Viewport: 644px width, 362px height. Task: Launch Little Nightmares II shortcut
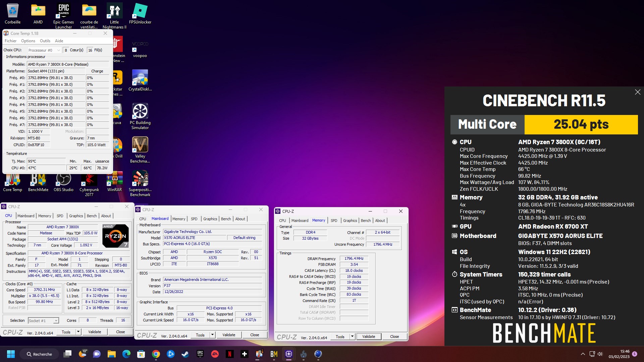114,16
